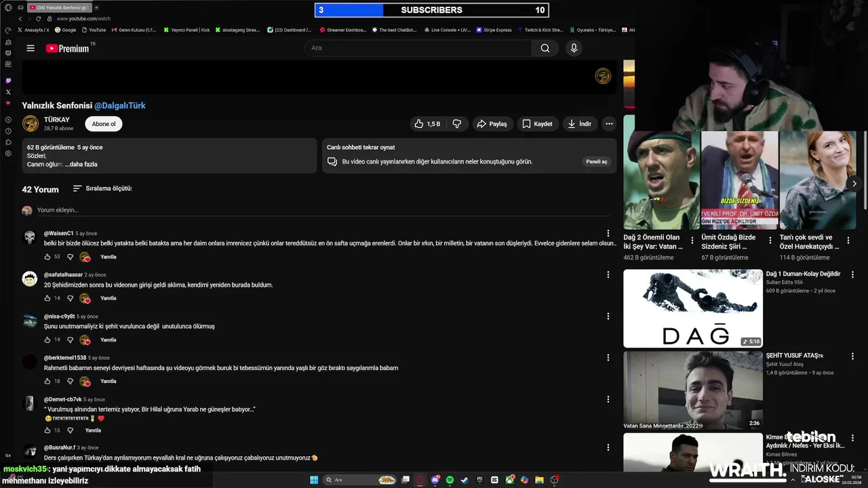Image resolution: width=868 pixels, height=488 pixels.
Task: Dislike @Demet-cb7vk's comment
Action: 70,430
